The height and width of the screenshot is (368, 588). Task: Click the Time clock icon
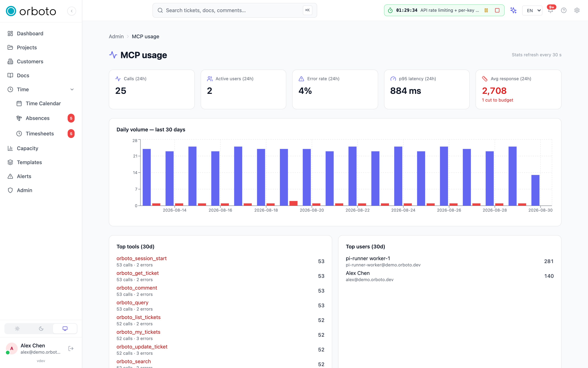click(x=10, y=89)
